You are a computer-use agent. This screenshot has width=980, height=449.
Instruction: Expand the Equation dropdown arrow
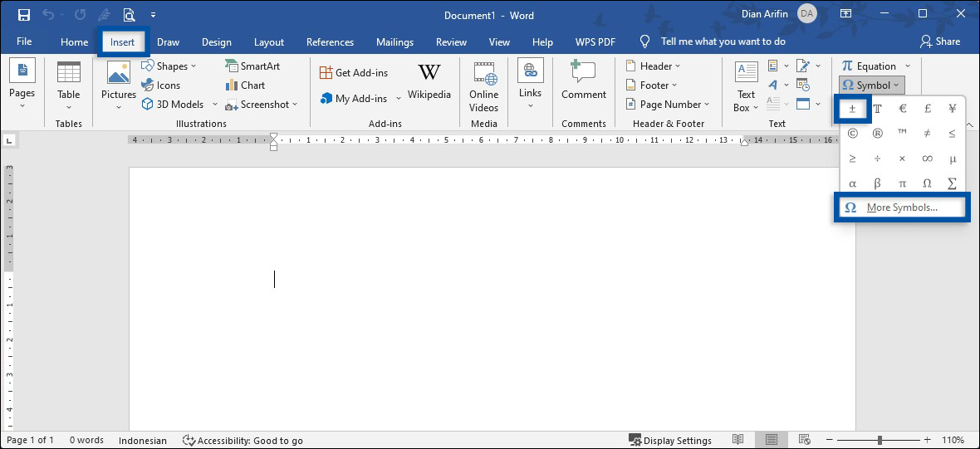908,66
